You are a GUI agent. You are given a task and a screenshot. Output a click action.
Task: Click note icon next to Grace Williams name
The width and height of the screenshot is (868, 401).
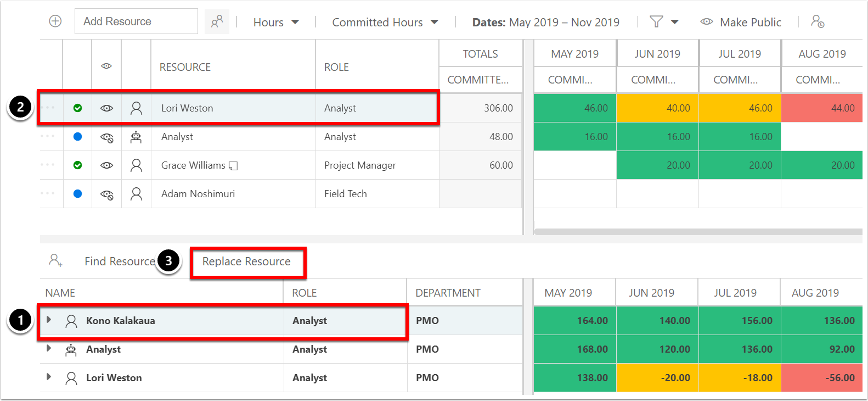[x=233, y=165]
